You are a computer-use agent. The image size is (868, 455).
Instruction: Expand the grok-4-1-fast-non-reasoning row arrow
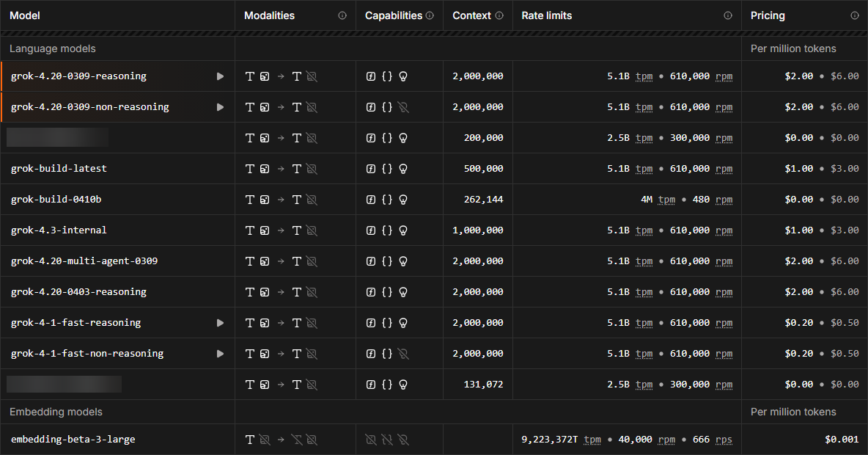pyautogui.click(x=221, y=354)
